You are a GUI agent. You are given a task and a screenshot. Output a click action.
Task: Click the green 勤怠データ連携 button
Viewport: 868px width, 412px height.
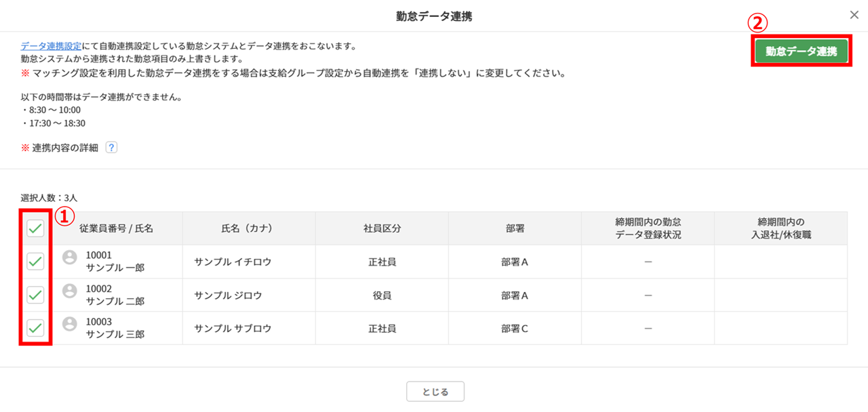pyautogui.click(x=802, y=51)
